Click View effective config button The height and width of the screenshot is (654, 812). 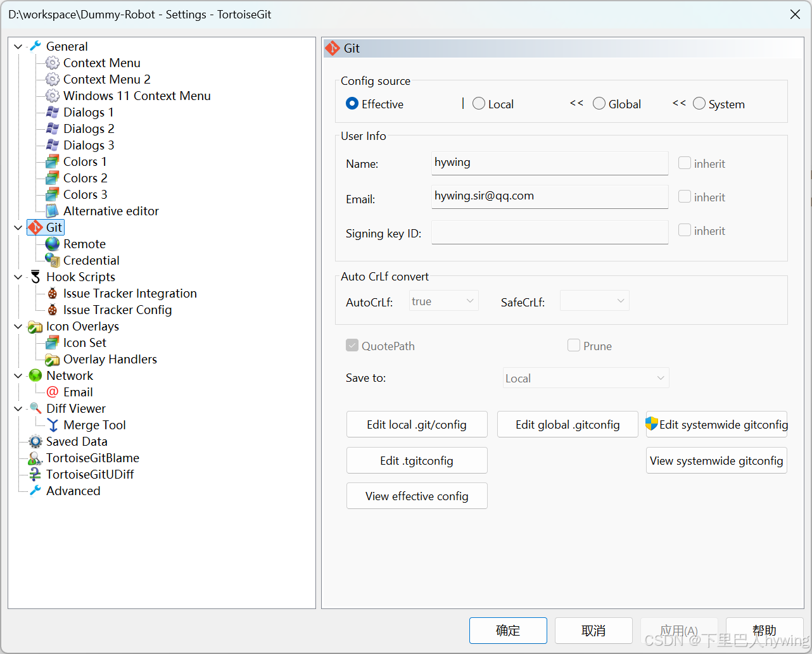(x=417, y=496)
